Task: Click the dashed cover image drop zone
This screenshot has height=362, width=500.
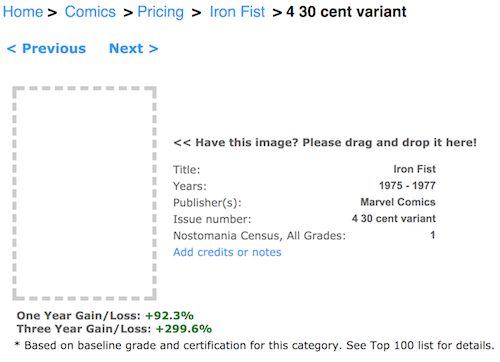Action: [84, 193]
